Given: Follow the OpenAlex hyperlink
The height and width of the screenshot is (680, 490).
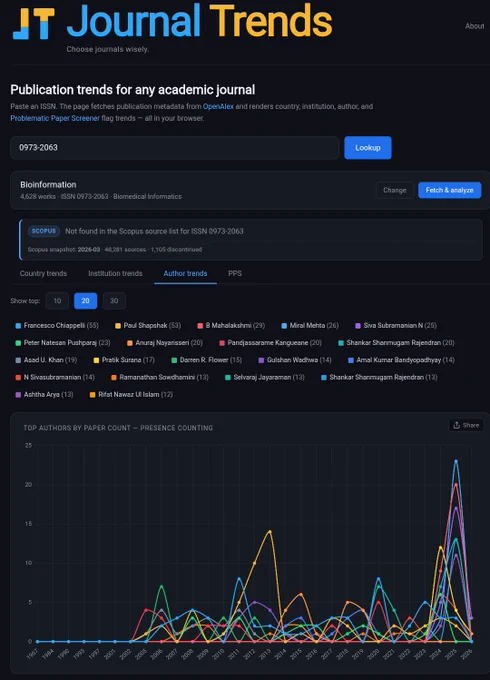Looking at the screenshot, I should [x=218, y=106].
